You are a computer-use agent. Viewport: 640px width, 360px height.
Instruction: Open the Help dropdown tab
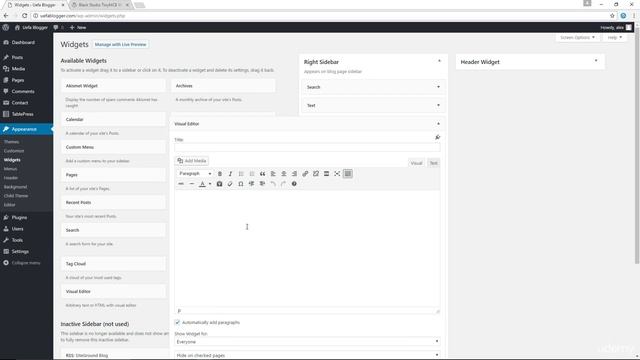pos(614,38)
